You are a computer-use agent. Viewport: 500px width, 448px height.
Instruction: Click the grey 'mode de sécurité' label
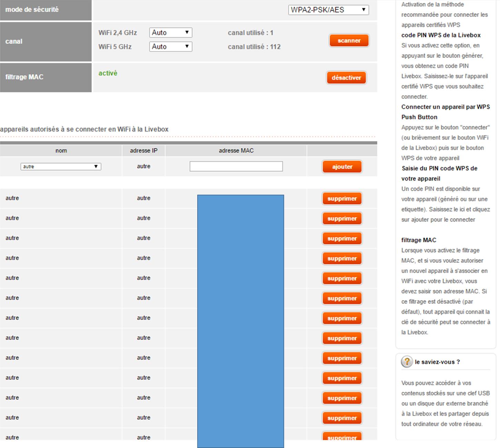click(x=32, y=10)
